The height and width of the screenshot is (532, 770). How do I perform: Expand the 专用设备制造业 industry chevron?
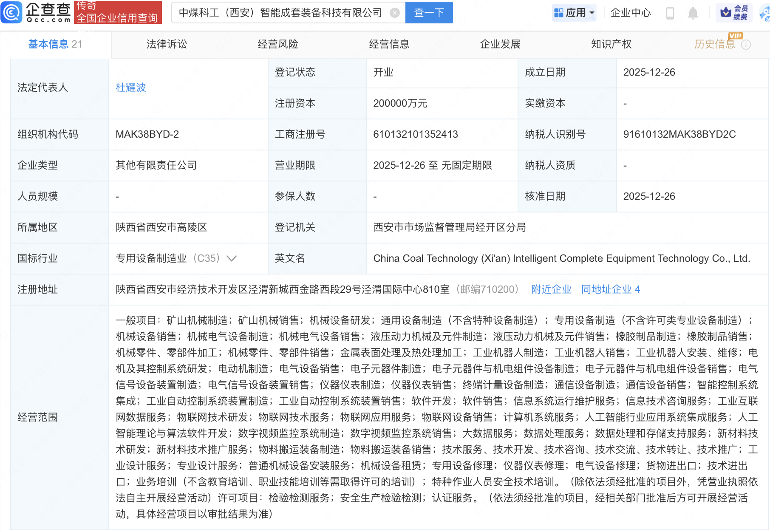(x=232, y=258)
